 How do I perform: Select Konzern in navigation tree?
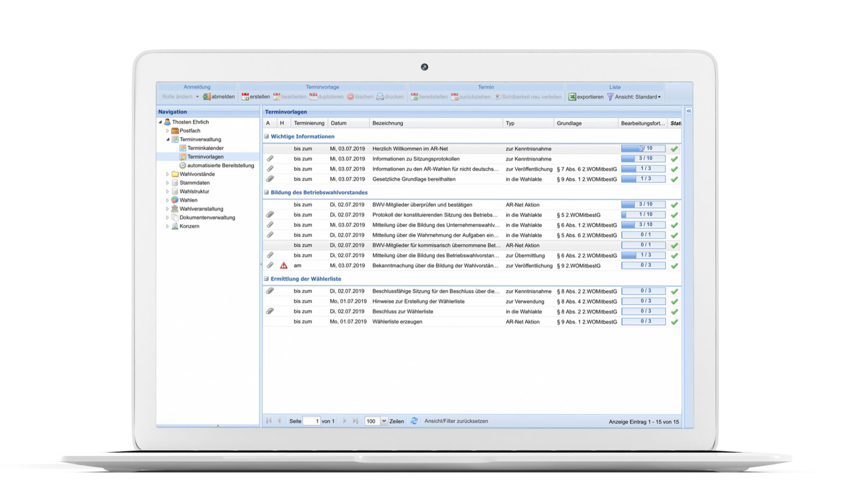coord(190,226)
